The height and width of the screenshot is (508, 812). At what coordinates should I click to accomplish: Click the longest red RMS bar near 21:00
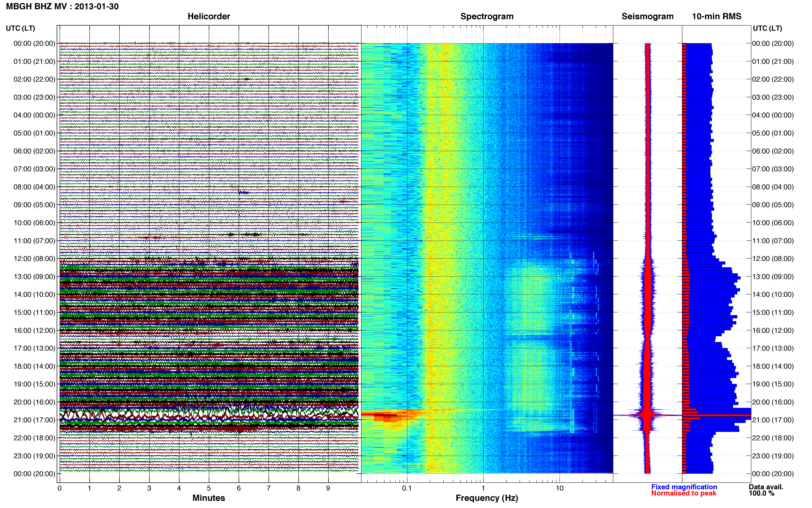tap(716, 416)
